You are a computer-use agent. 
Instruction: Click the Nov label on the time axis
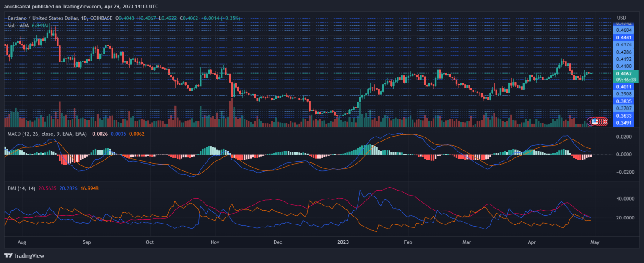pyautogui.click(x=215, y=242)
